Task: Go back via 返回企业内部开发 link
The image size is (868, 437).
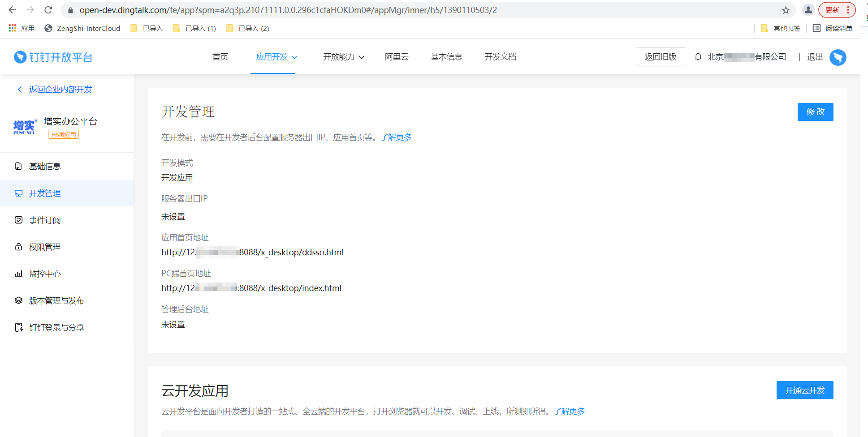Action: [60, 90]
